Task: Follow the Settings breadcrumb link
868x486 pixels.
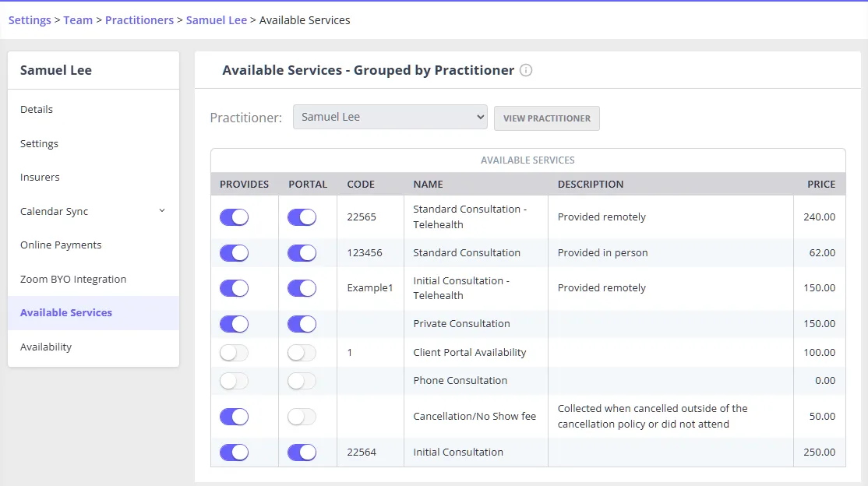Action: click(30, 20)
